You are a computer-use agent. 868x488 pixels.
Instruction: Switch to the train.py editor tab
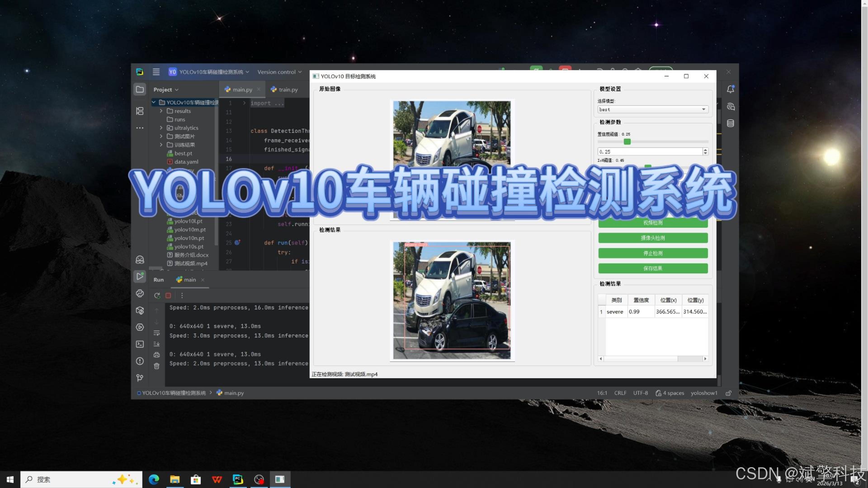click(x=285, y=90)
